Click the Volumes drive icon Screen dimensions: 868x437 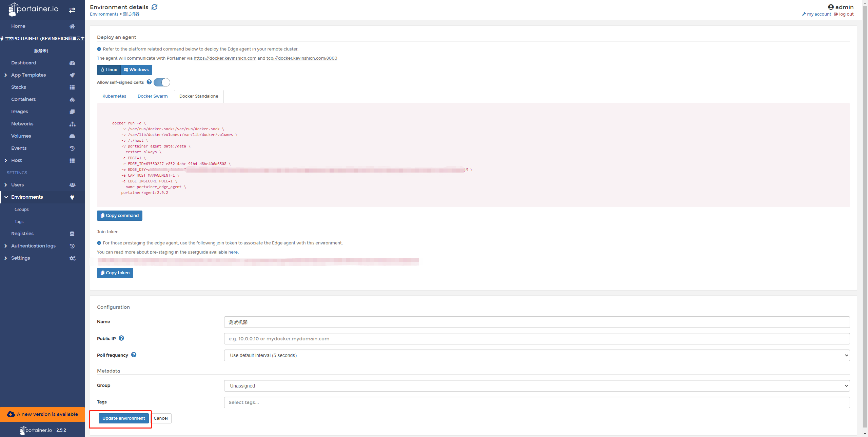72,136
